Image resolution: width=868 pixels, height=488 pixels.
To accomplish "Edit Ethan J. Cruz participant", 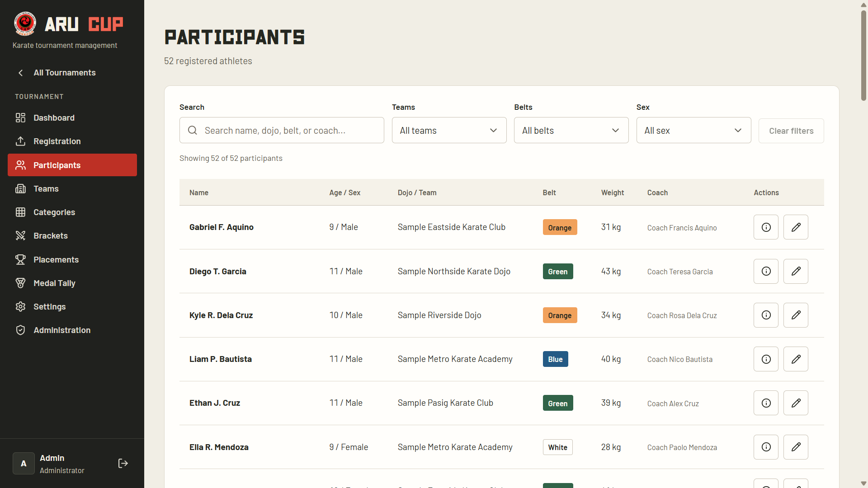I will [x=796, y=403].
